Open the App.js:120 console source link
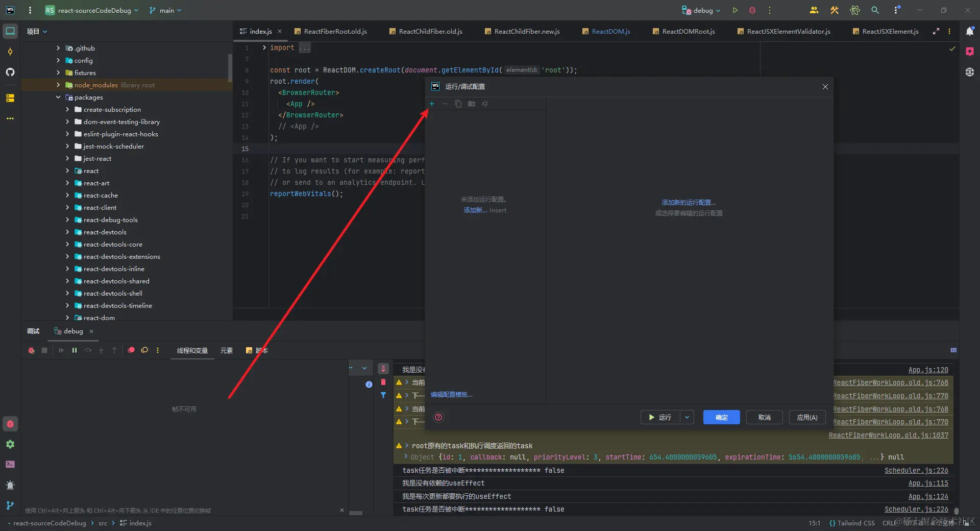 point(928,370)
